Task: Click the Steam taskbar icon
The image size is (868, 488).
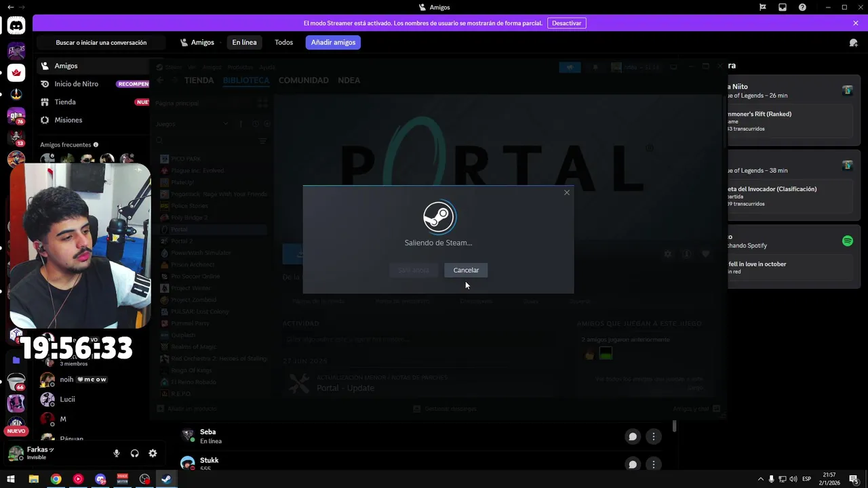Action: point(166,479)
